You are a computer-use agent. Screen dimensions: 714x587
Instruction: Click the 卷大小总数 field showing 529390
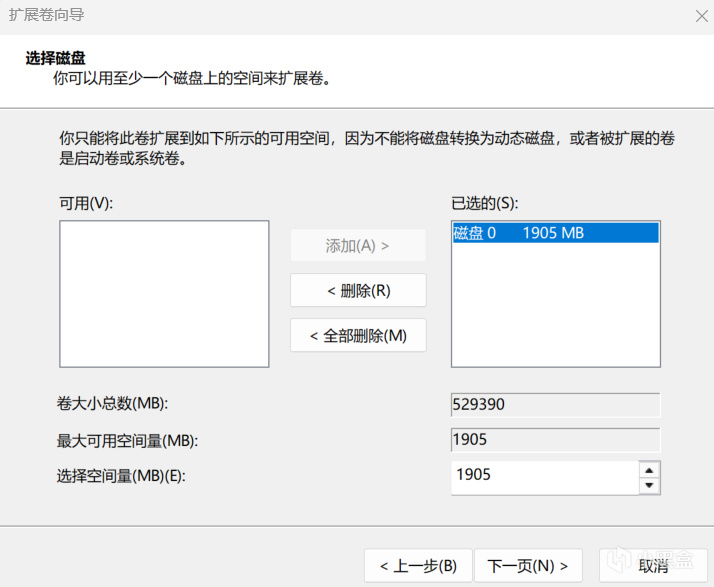[x=555, y=405]
